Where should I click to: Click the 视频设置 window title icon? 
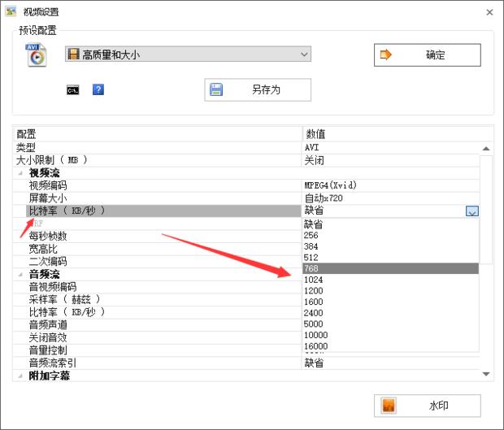coord(11,12)
